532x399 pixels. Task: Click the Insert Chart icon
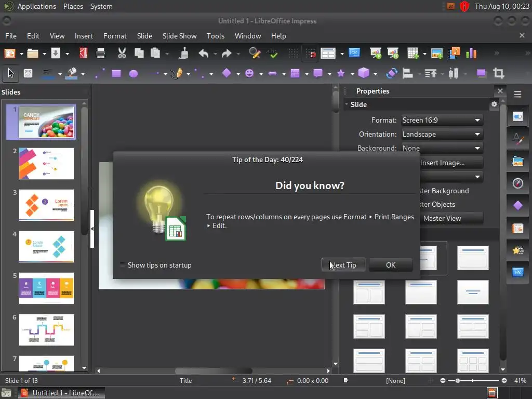point(471,54)
